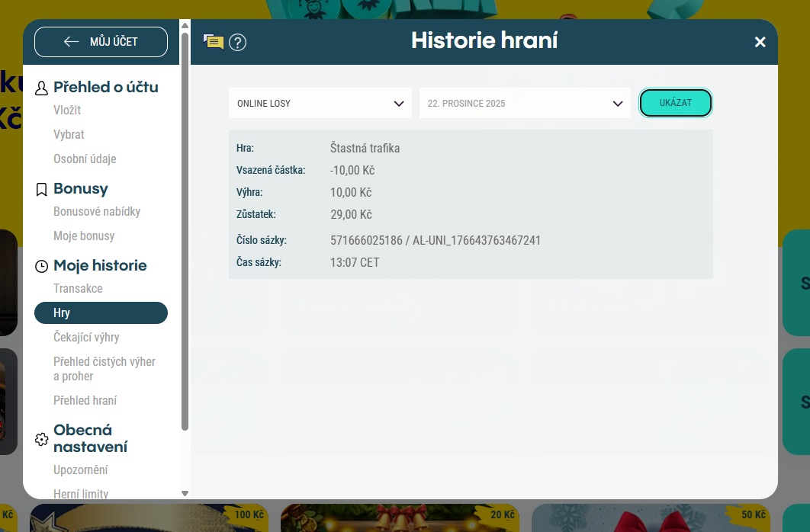Open the chat messages icon in header
The width and height of the screenshot is (810, 532).
point(214,42)
